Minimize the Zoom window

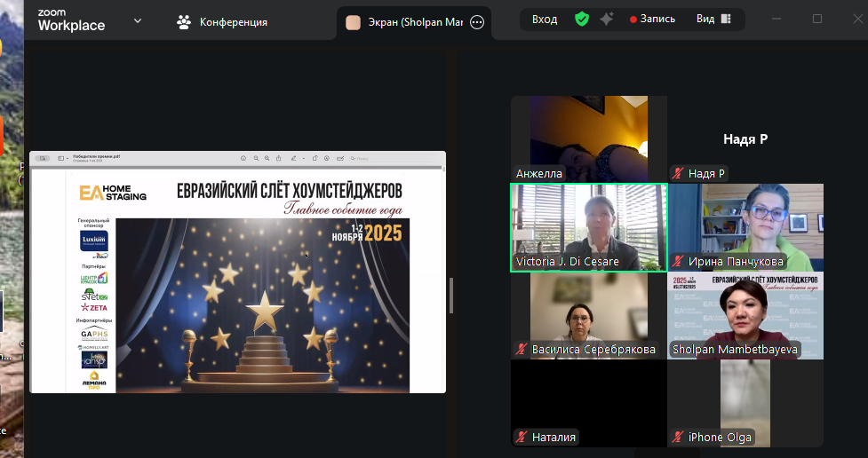pos(776,20)
